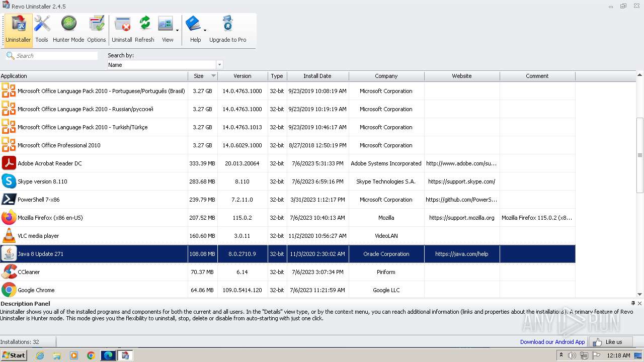Open the Windows Start menu

(x=14, y=355)
